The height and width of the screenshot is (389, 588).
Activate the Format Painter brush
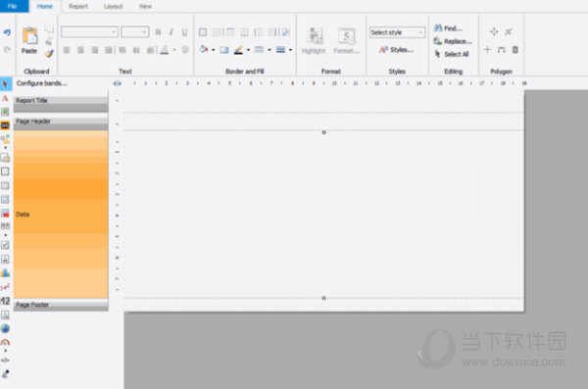[x=49, y=54]
